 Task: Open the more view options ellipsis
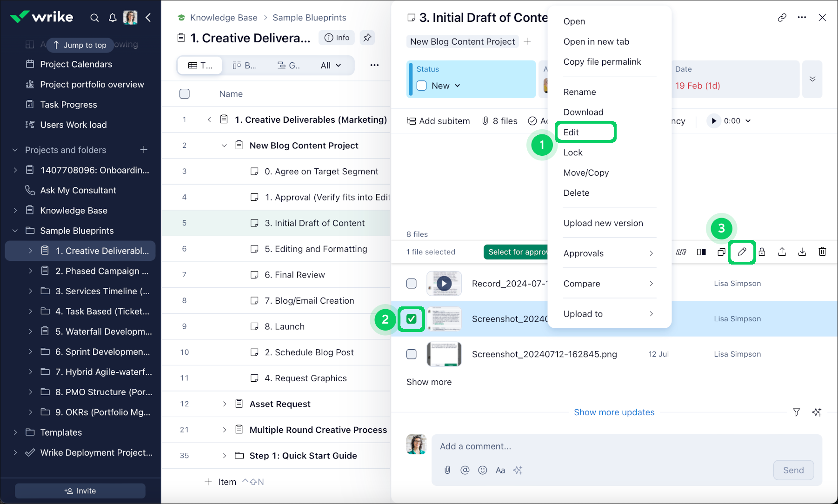pos(374,65)
